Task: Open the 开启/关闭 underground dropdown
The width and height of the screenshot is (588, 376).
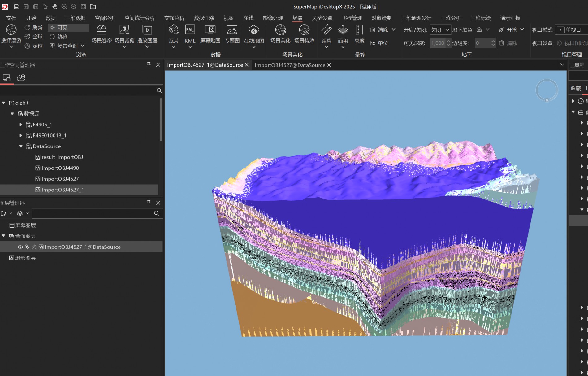Action: point(440,30)
